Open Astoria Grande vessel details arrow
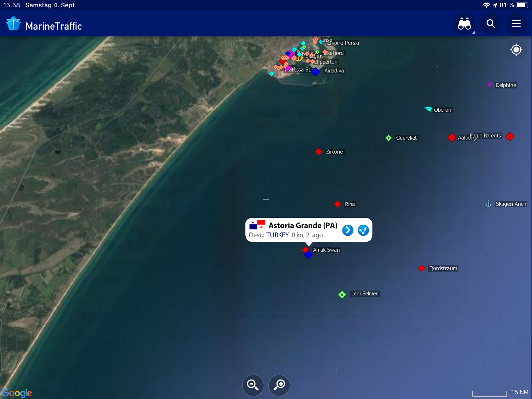The height and width of the screenshot is (399, 532). coord(347,230)
